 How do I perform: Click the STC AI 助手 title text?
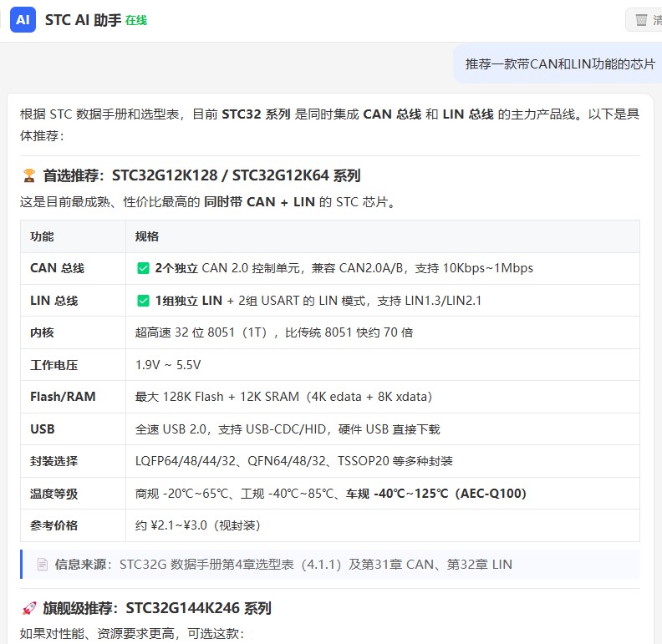click(x=84, y=20)
